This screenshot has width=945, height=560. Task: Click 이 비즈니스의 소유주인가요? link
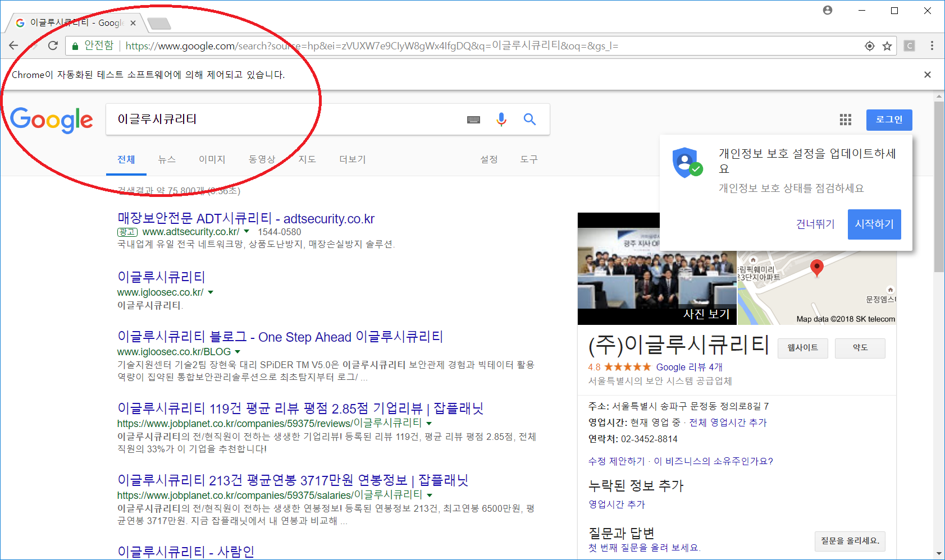pos(714,461)
